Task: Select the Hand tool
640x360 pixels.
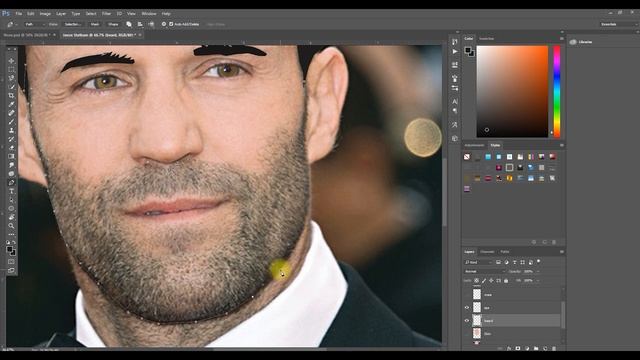Action: tap(11, 217)
